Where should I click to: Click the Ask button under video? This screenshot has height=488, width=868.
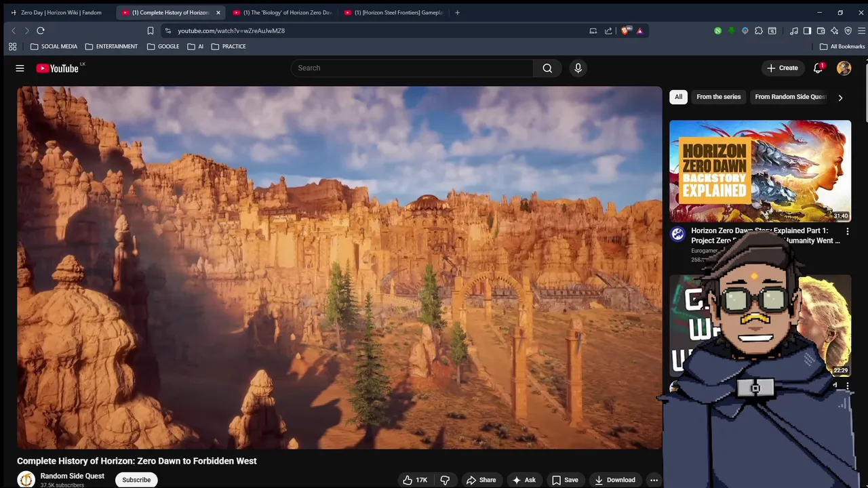pos(524,480)
